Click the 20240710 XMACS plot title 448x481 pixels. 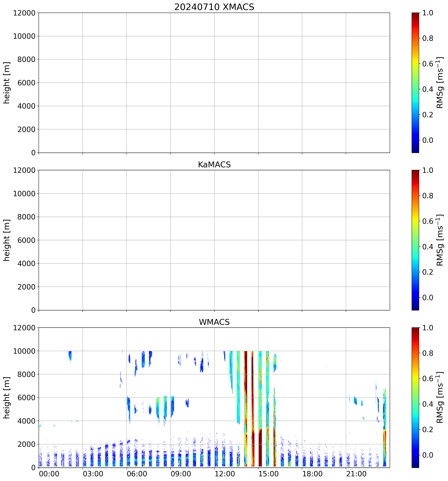click(x=214, y=7)
